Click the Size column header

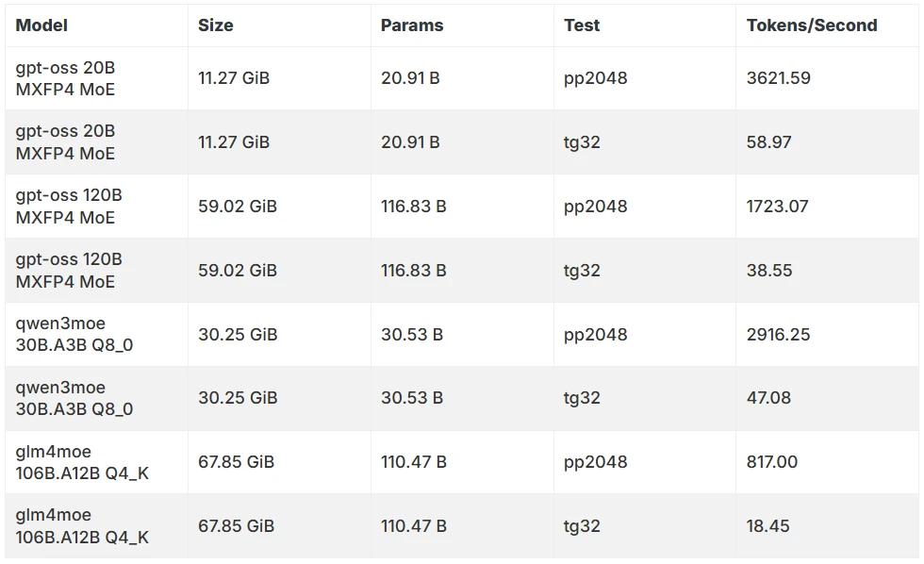pos(215,25)
